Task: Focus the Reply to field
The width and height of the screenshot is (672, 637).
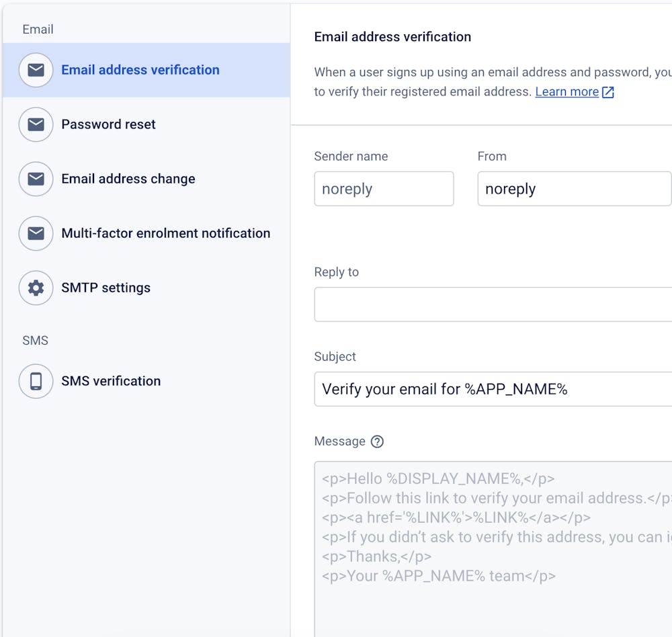Action: tap(493, 304)
